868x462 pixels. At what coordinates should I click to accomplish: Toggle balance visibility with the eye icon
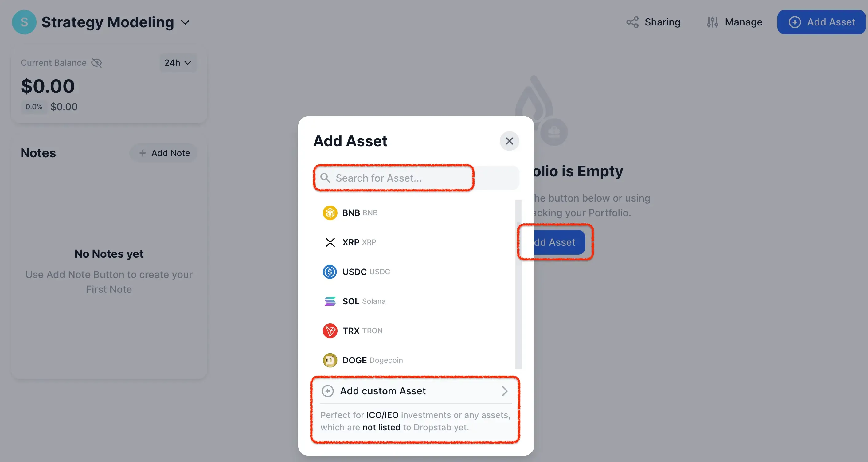(x=96, y=62)
